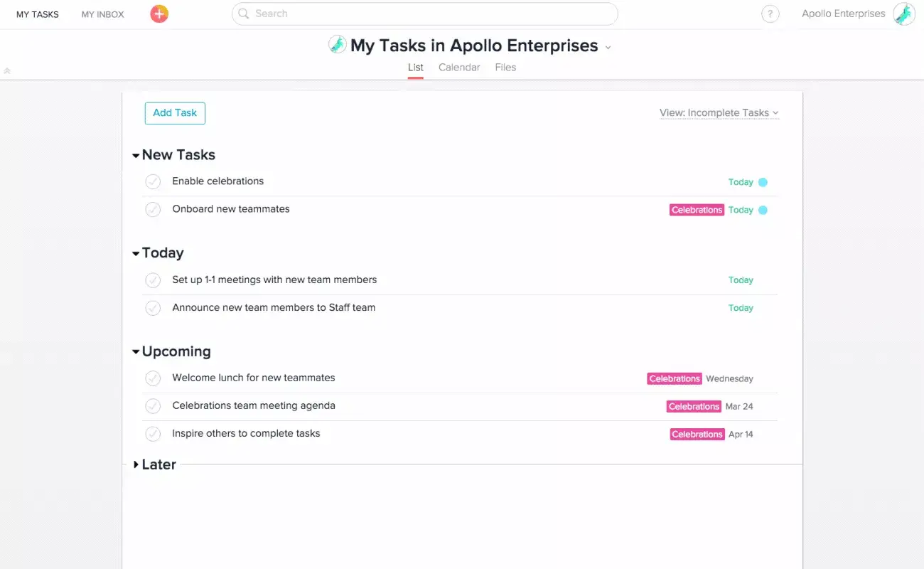This screenshot has height=569, width=924.
Task: Click the search magnifying glass icon
Action: 242,14
